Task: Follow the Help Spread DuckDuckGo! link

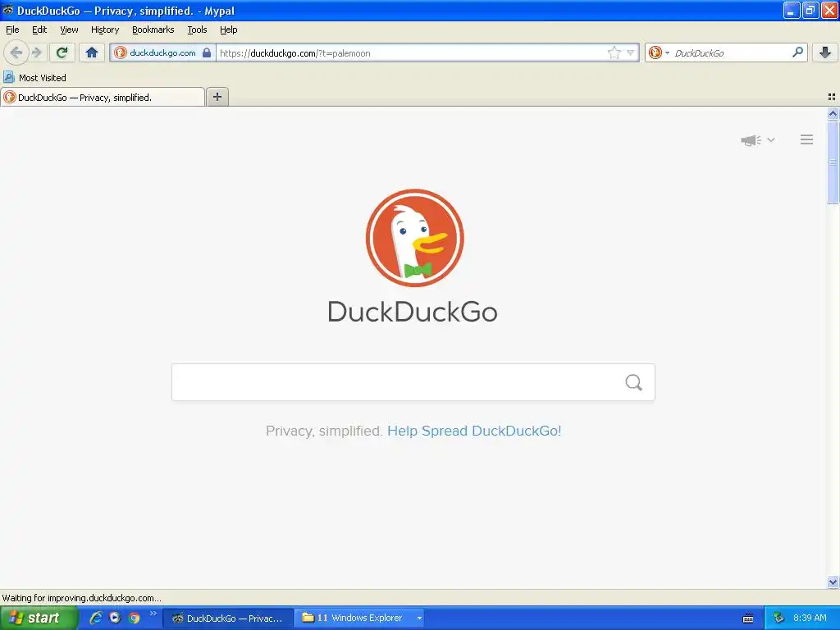Action: [x=474, y=431]
